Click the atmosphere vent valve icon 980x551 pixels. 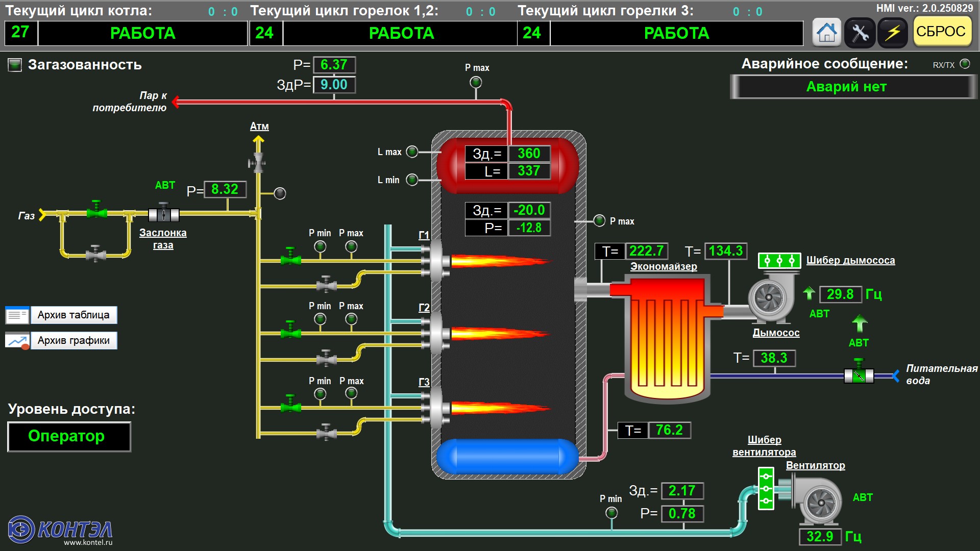[257, 163]
